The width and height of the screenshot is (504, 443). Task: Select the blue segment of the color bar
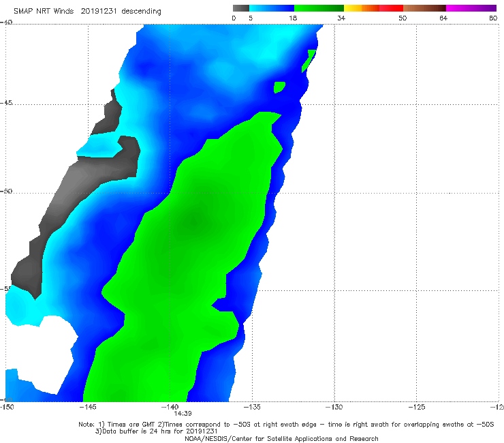(272, 8)
